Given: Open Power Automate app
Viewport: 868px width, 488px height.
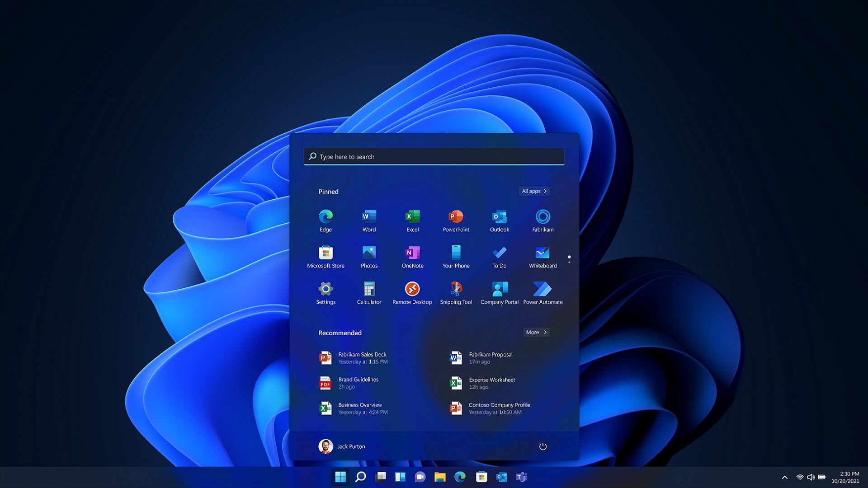Looking at the screenshot, I should point(542,289).
